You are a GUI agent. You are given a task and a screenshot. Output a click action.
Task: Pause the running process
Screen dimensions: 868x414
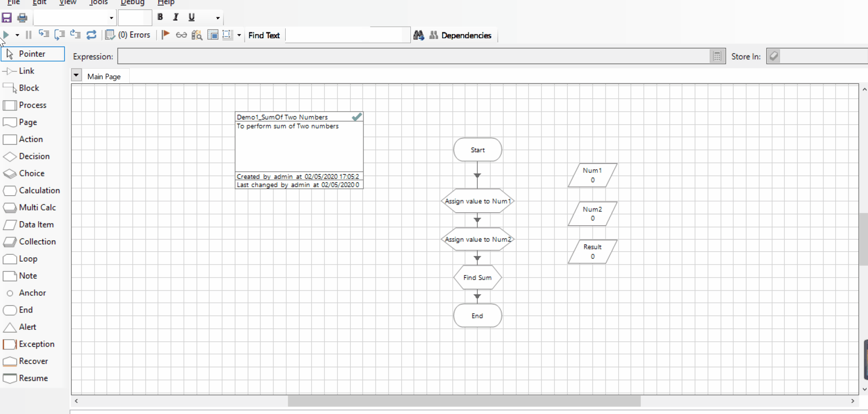coord(29,35)
